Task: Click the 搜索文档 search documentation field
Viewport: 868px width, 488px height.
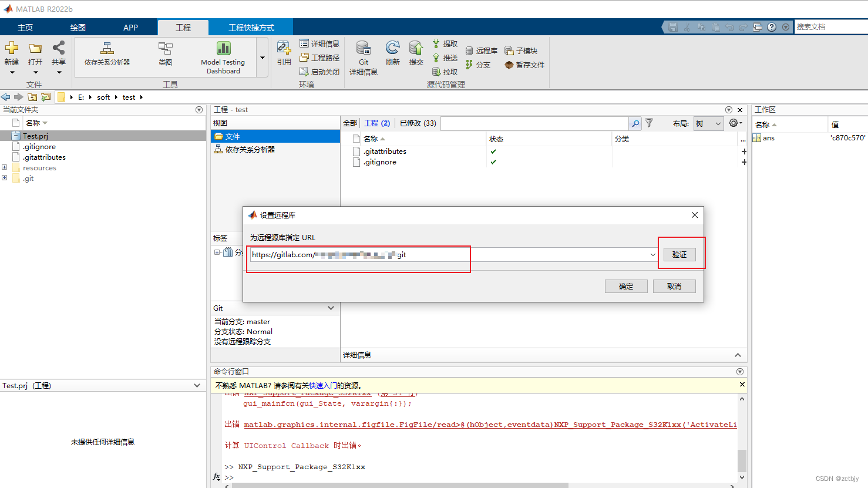Action: [x=831, y=27]
